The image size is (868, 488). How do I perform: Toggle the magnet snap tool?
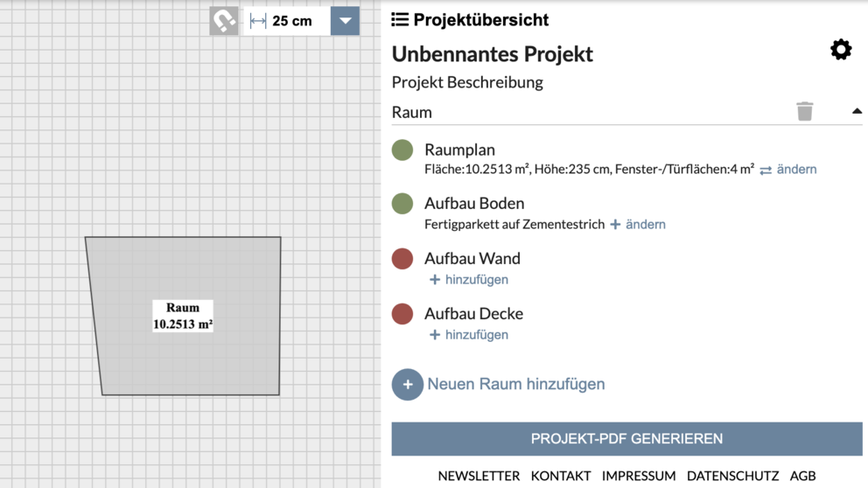point(224,21)
